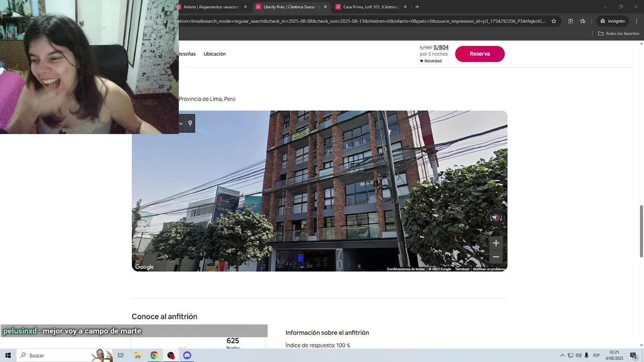Zoom out on the Street View map
The height and width of the screenshot is (362, 644).
click(496, 256)
